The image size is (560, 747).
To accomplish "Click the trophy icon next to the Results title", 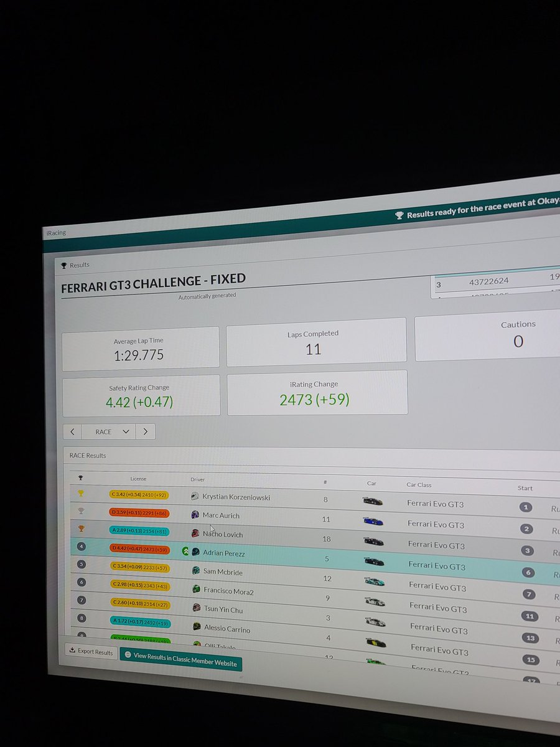I will 63,265.
